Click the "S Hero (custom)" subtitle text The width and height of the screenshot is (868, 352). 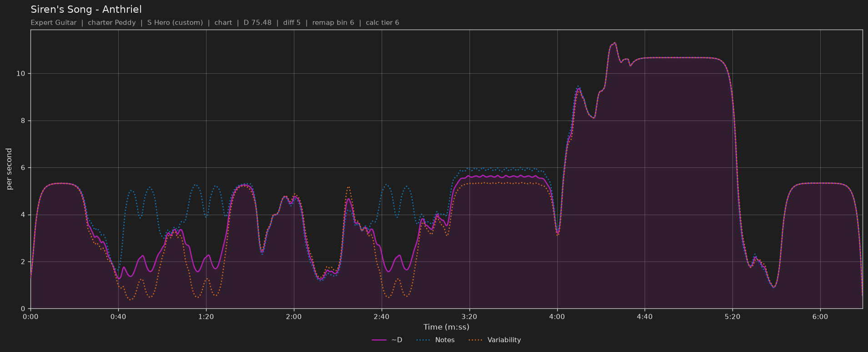coord(175,23)
